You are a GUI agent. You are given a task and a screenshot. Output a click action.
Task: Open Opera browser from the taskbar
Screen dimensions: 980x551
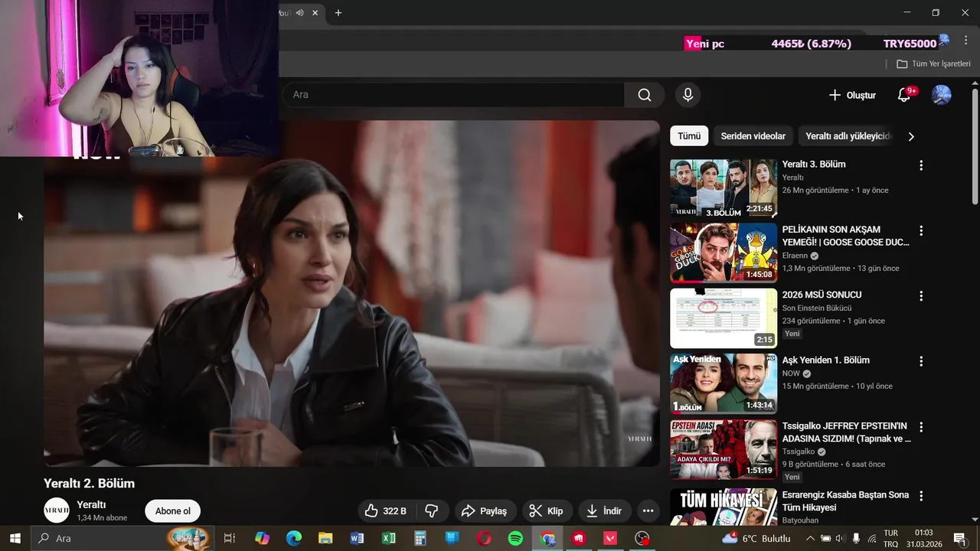click(x=484, y=539)
